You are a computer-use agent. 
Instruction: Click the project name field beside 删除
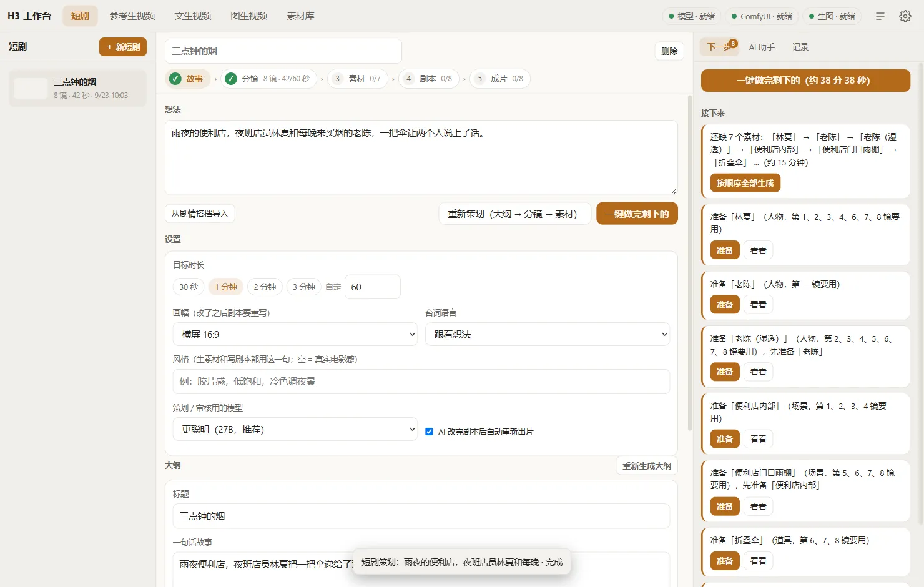pos(283,51)
